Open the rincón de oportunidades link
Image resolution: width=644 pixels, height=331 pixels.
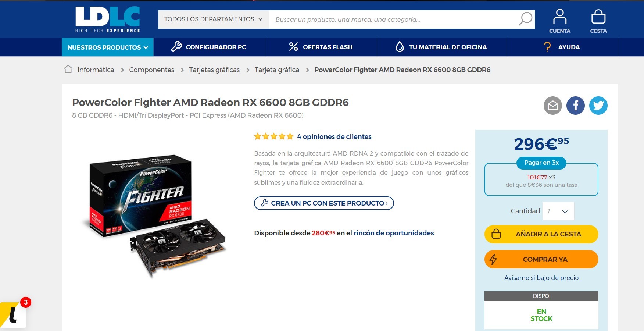click(394, 233)
